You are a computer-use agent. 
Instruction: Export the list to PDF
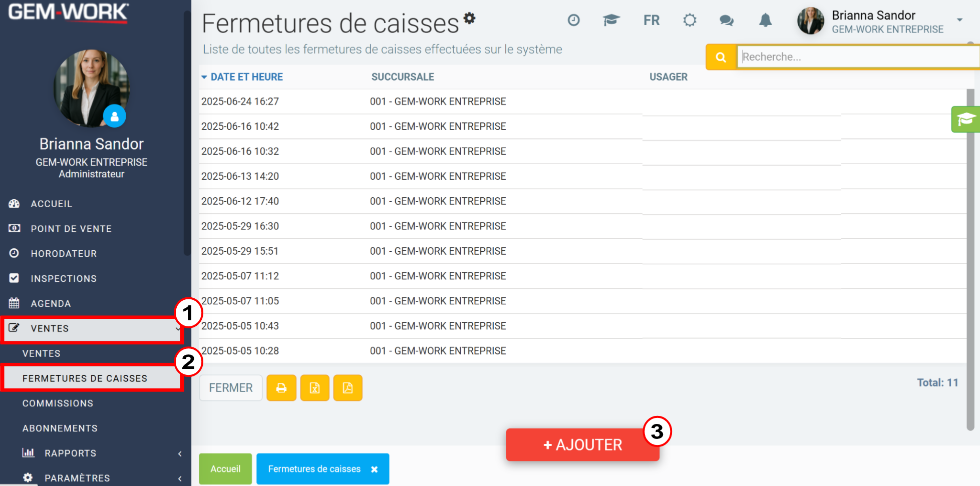click(348, 388)
